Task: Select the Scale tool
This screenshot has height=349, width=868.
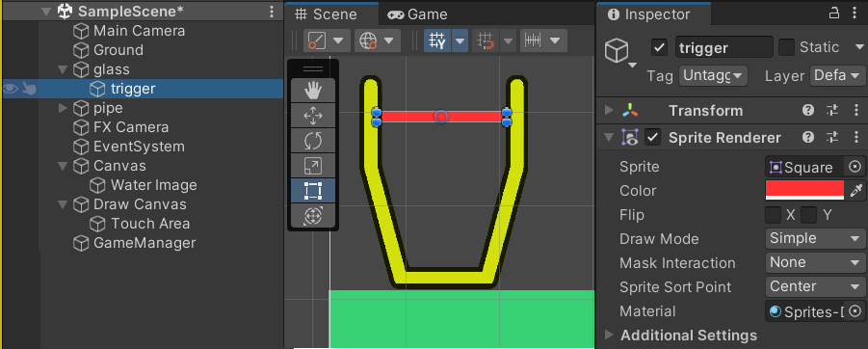Action: point(313,166)
